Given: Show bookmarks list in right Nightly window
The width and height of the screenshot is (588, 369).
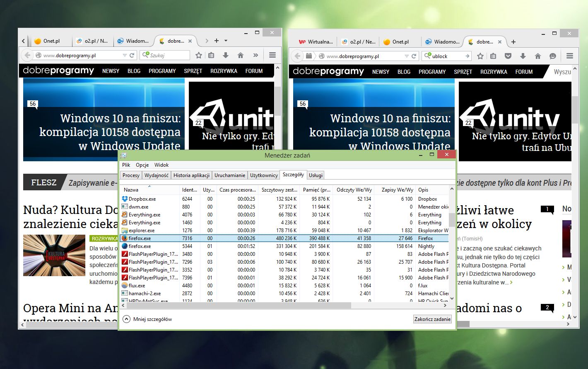Looking at the screenshot, I should 493,56.
